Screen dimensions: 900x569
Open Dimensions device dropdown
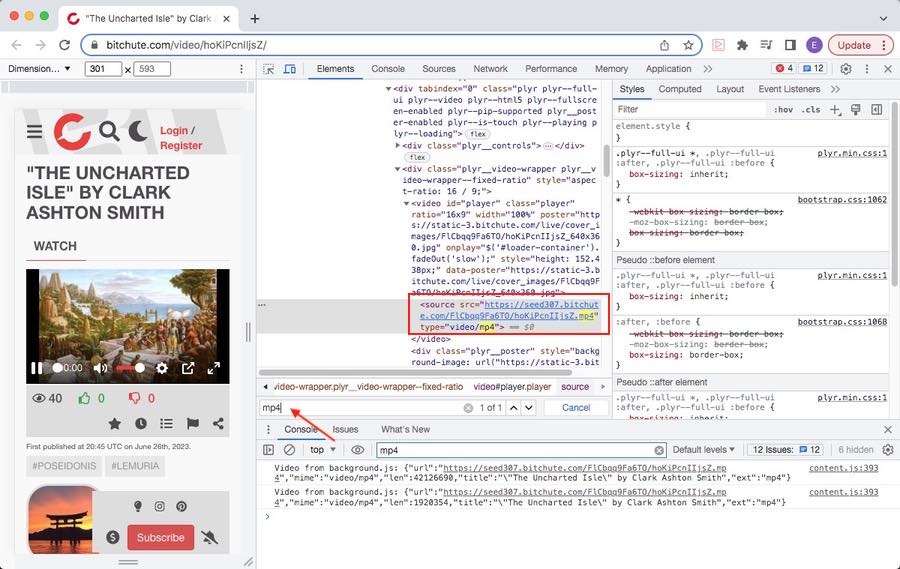(x=39, y=68)
